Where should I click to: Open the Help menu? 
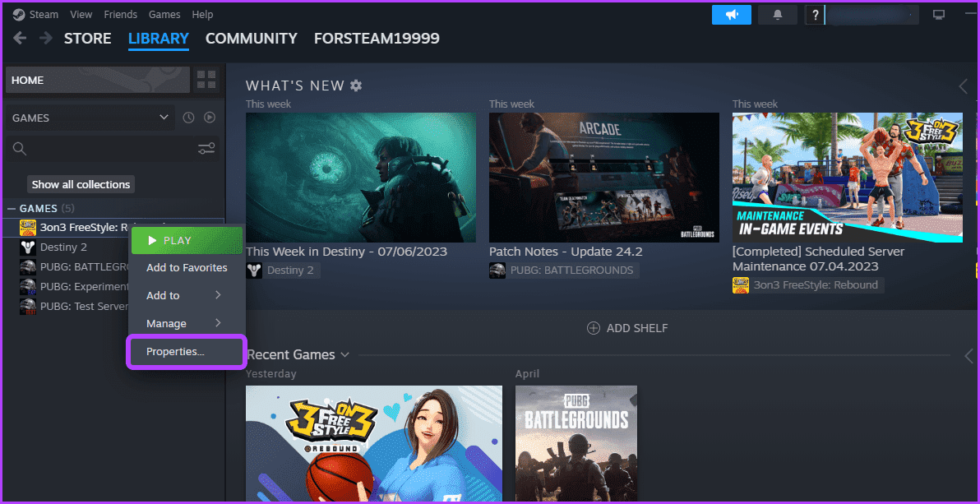[x=202, y=14]
